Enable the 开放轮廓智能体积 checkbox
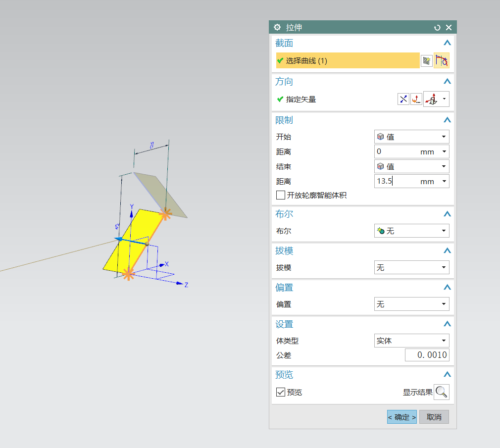 click(281, 195)
